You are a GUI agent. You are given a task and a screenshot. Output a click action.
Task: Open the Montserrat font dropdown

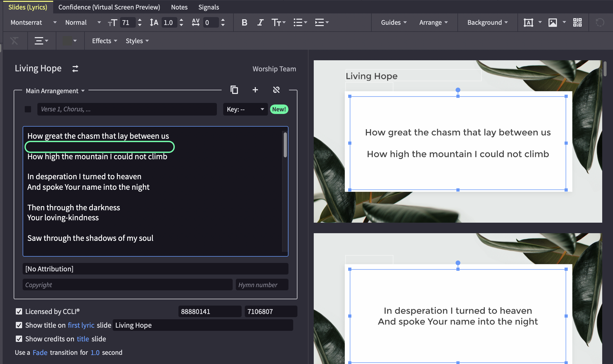coord(33,22)
